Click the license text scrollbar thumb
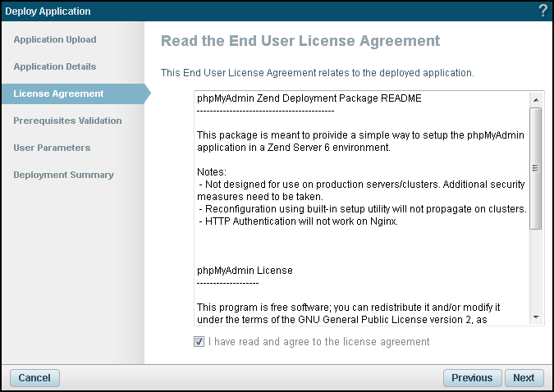This screenshot has height=392, width=554. pos(536,168)
